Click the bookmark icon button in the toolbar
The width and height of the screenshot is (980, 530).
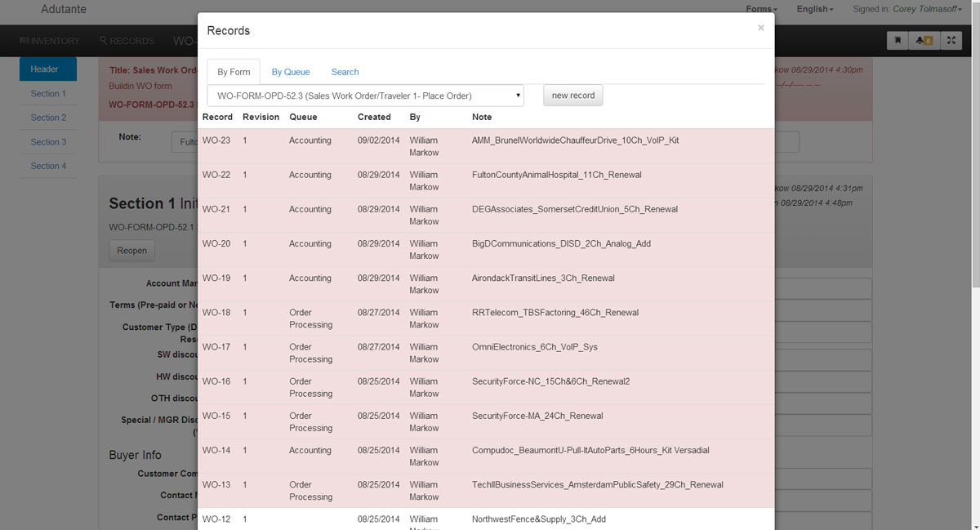pyautogui.click(x=898, y=40)
